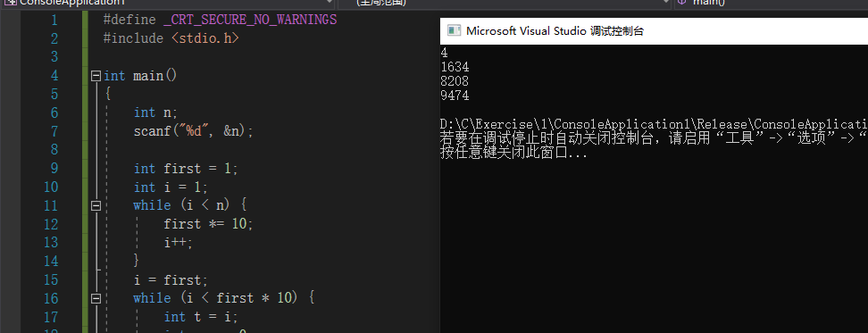The image size is (868, 333).
Task: Click the D:\C\Exercise path line in console
Action: [654, 124]
